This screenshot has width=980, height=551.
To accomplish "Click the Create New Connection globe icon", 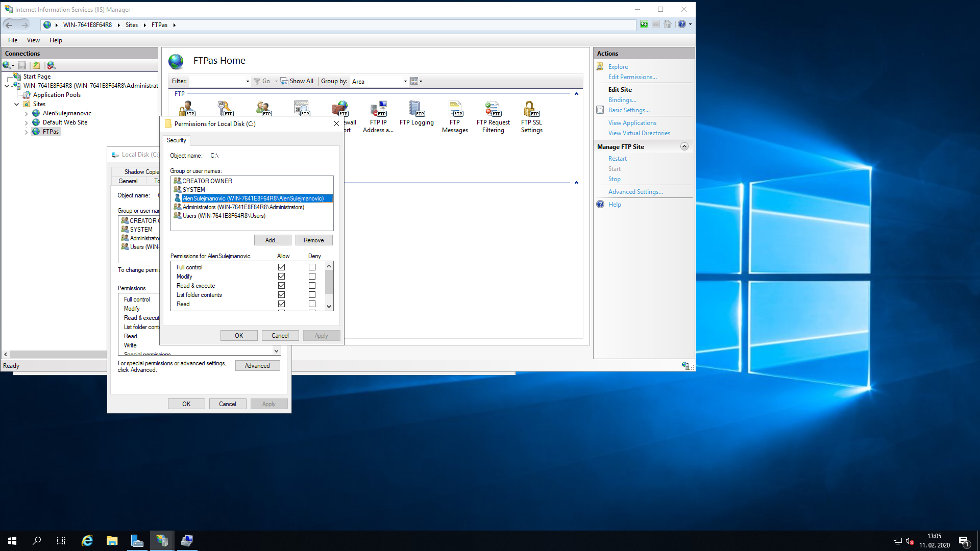I will [x=7, y=65].
